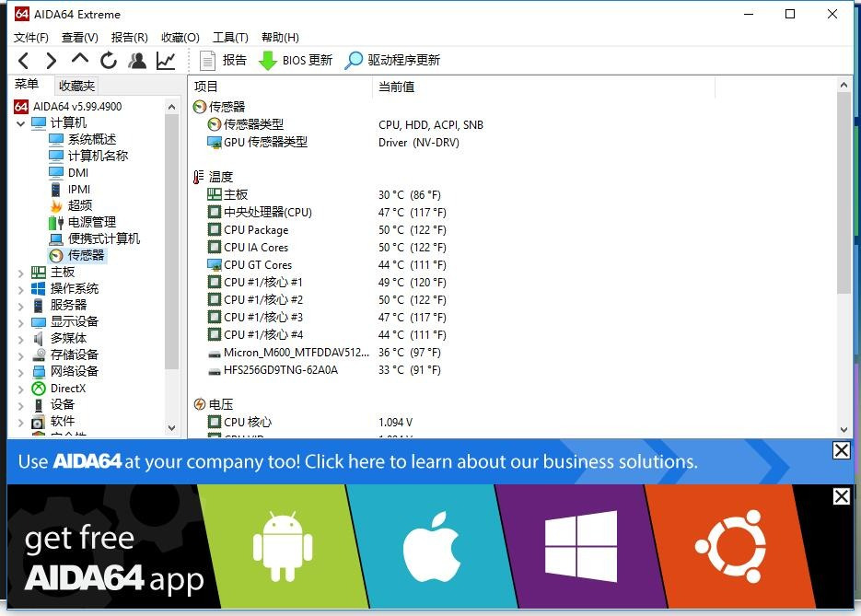
Task: Open 驱动程序更新 driver update
Action: 392,61
